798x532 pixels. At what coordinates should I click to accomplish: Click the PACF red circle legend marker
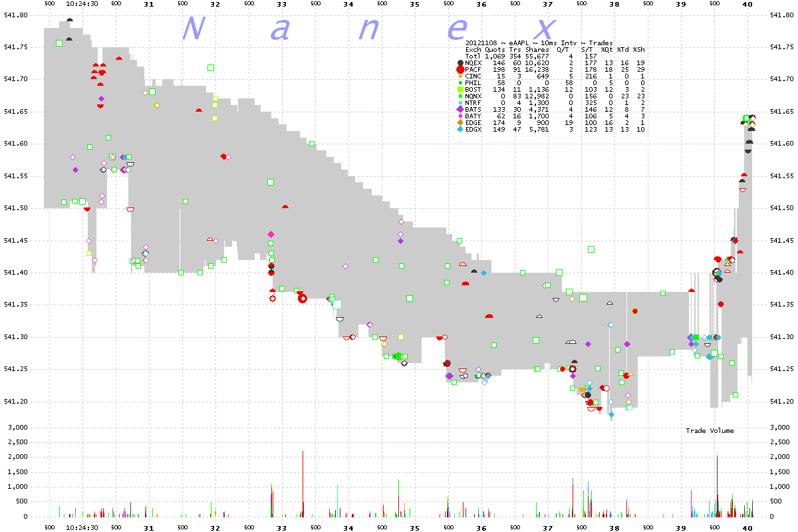point(460,69)
